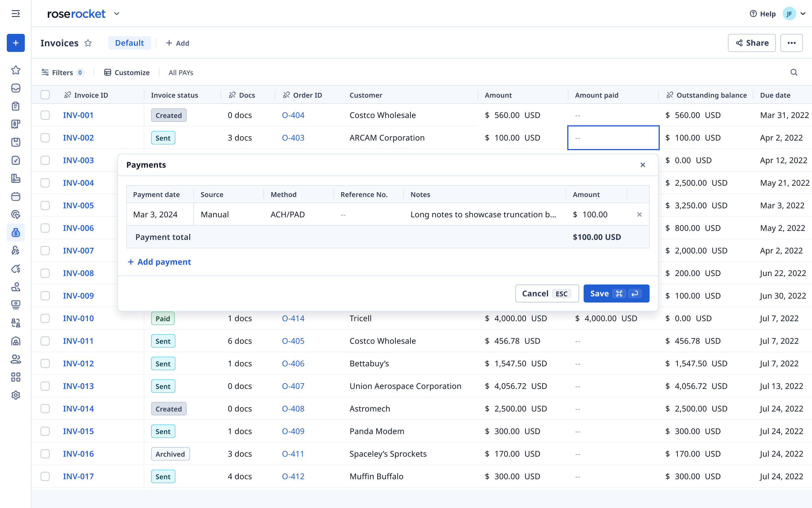The width and height of the screenshot is (812, 508).
Task: Click the truncated Long notes cell
Action: [x=484, y=214]
